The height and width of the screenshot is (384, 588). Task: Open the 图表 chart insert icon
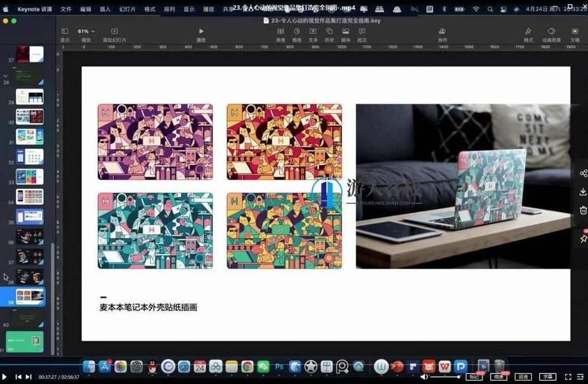296,31
